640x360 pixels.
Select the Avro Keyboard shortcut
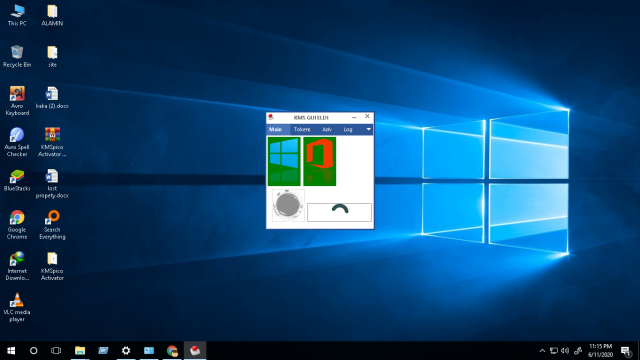coord(17,101)
